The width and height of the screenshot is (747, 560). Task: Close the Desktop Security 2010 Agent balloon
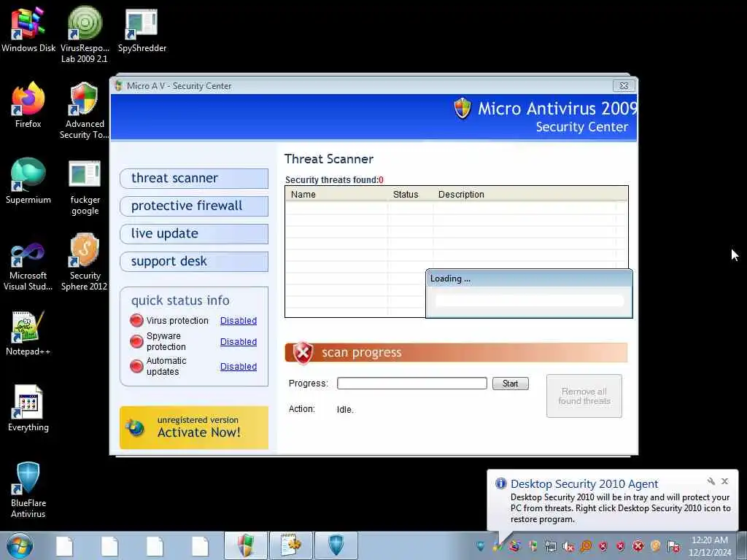click(724, 481)
